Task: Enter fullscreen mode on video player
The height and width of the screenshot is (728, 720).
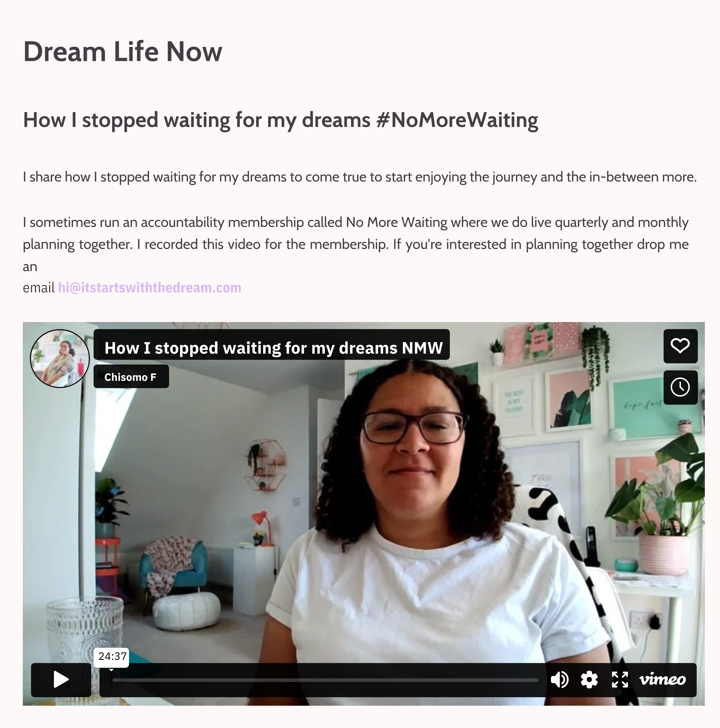Action: click(x=620, y=680)
